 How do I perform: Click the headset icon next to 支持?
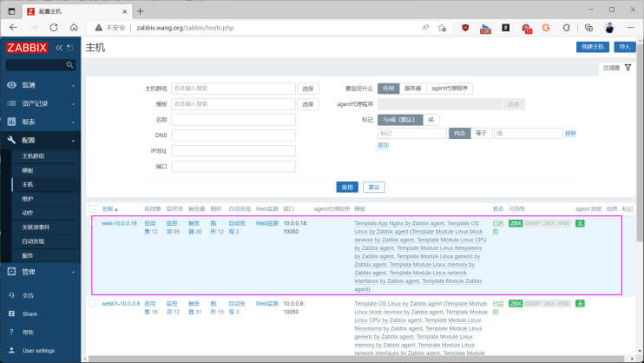tap(11, 295)
